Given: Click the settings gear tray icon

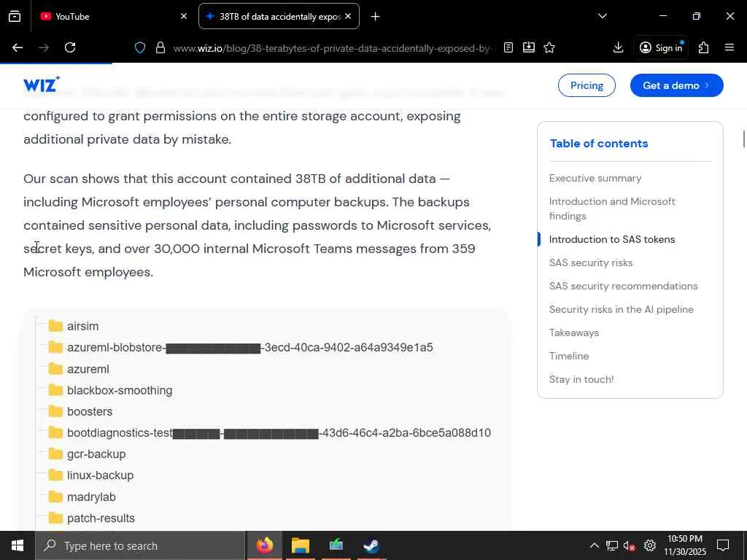Looking at the screenshot, I should (650, 545).
